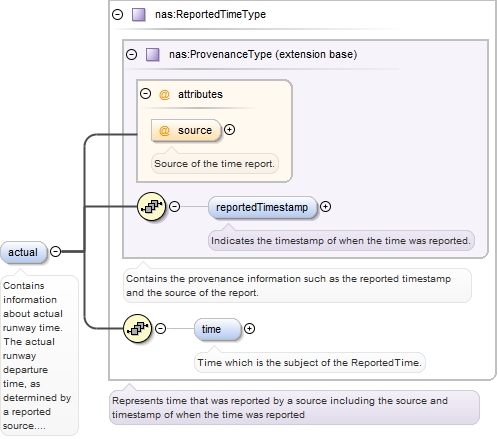Expand the reportedTimestamp element plus button

click(x=325, y=207)
